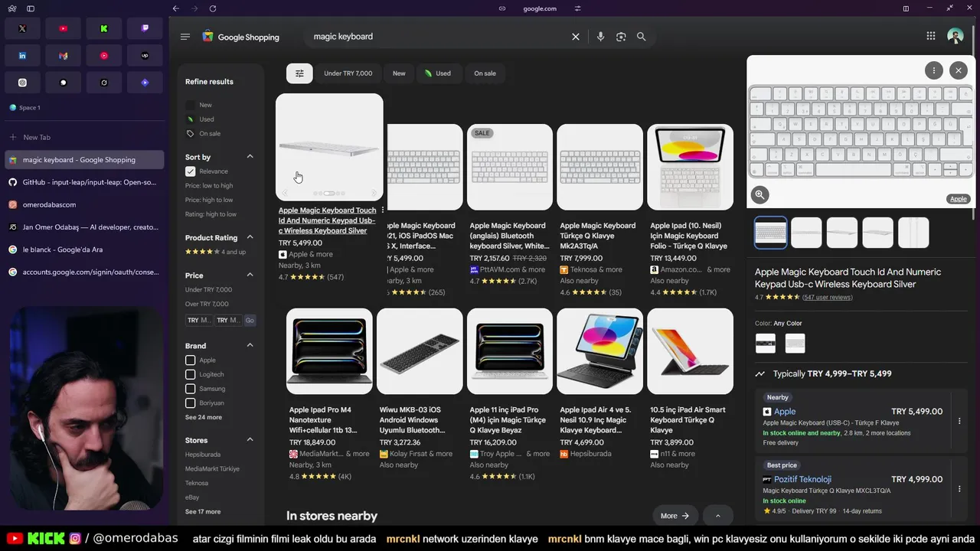Open the YouTube pinned shortcut
The width and height of the screenshot is (980, 551).
tap(63, 28)
